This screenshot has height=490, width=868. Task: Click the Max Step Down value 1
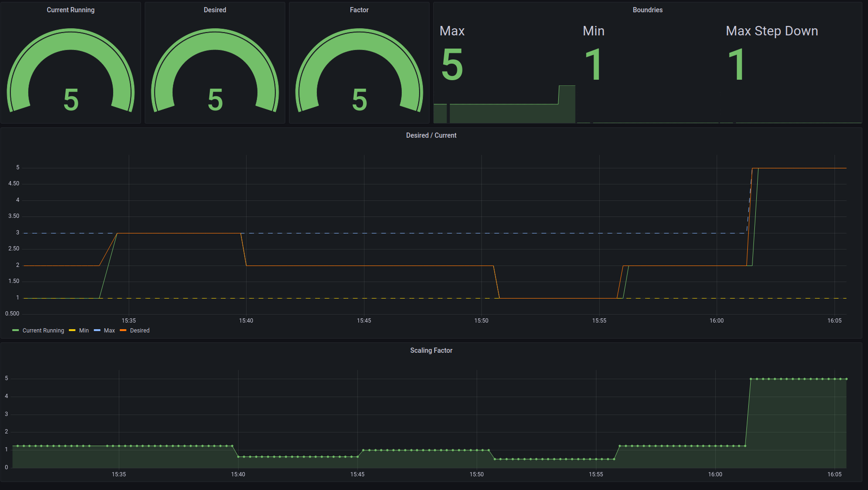click(736, 65)
